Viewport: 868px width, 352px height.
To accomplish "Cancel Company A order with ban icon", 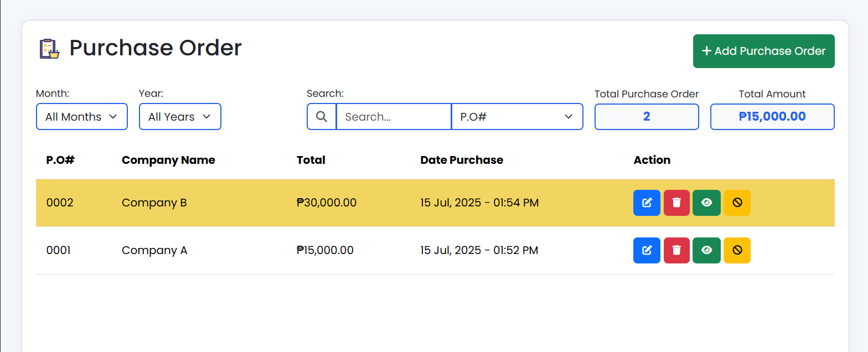I will pos(737,250).
